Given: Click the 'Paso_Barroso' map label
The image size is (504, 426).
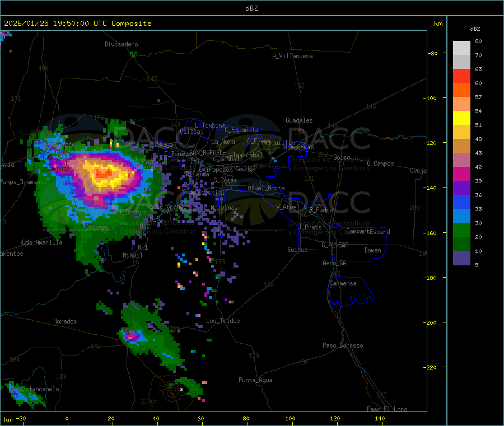Looking at the screenshot, I should click(343, 345).
